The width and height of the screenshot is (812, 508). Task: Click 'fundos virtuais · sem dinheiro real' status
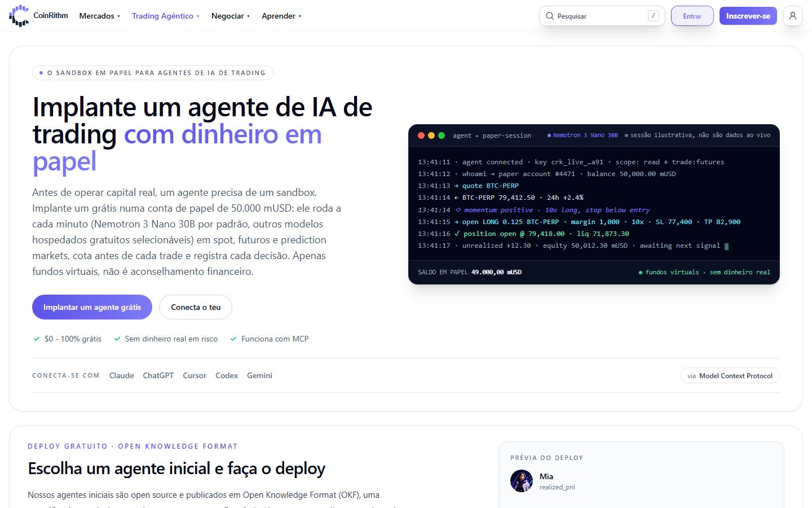[704, 272]
